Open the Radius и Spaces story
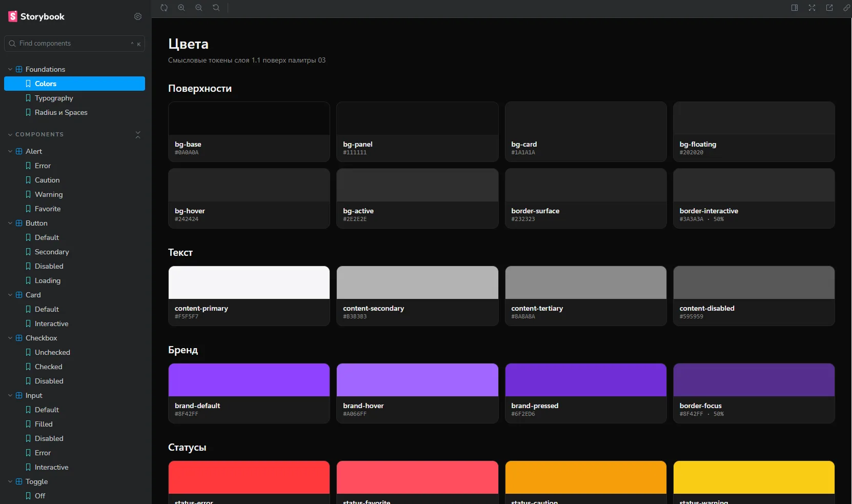The height and width of the screenshot is (504, 852). pos(74,112)
